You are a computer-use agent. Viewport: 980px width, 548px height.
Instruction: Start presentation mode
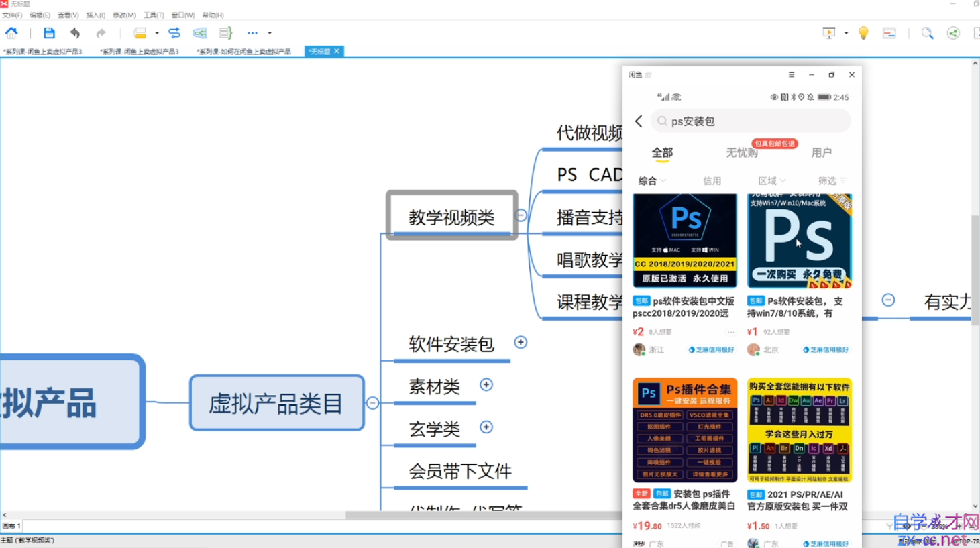829,32
